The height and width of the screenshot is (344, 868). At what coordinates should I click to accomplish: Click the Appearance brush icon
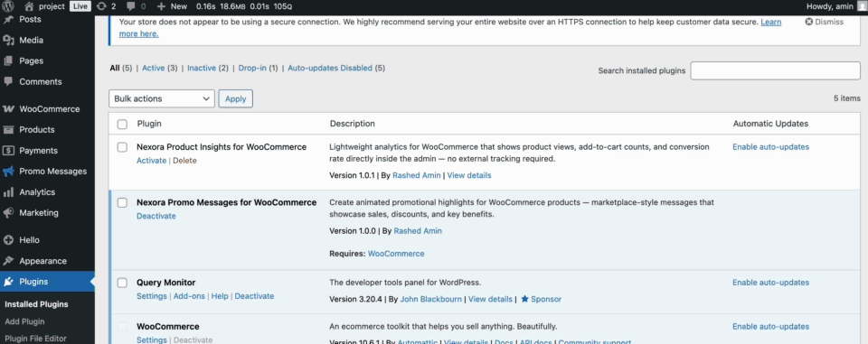tap(8, 261)
